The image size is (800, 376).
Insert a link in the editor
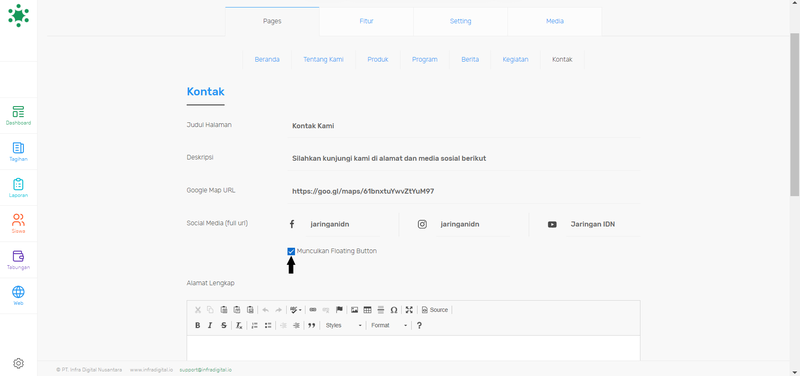point(313,310)
